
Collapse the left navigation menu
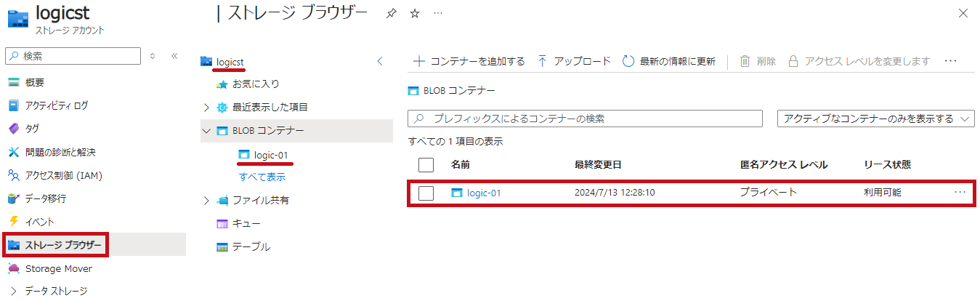[x=174, y=56]
